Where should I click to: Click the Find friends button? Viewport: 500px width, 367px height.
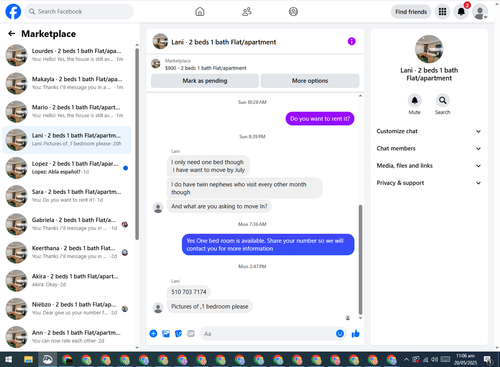click(411, 12)
